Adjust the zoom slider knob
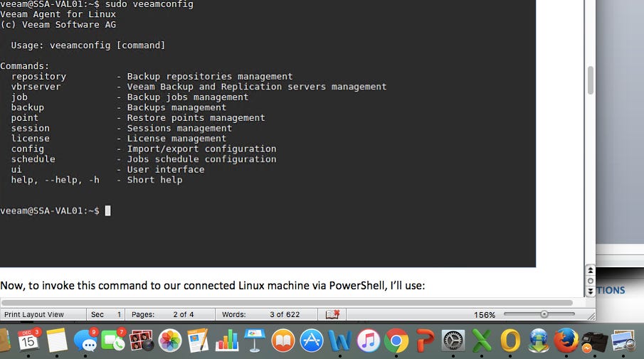 tap(544, 314)
